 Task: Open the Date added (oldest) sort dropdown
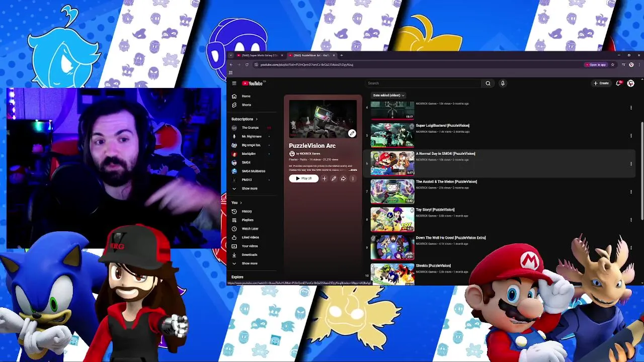pos(388,95)
